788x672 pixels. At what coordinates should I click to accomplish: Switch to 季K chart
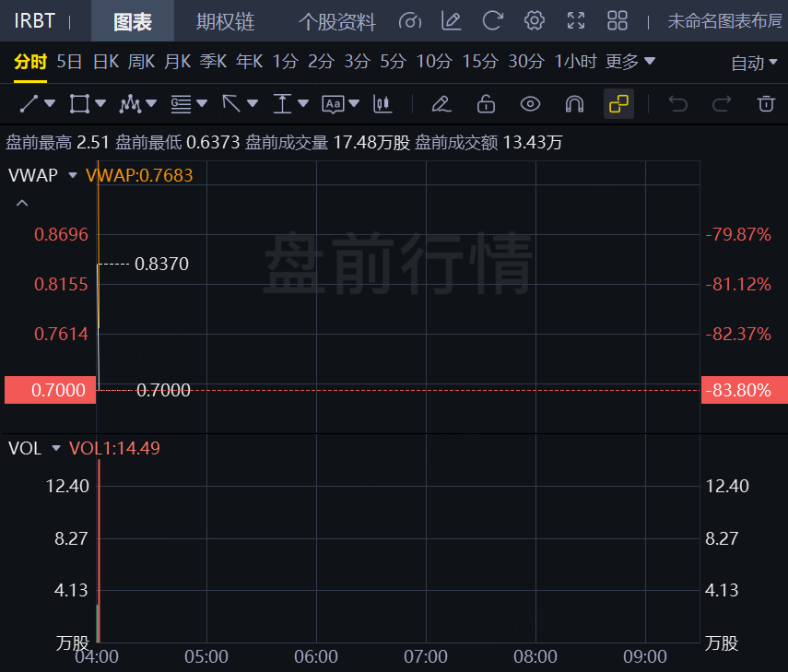pyautogui.click(x=214, y=62)
